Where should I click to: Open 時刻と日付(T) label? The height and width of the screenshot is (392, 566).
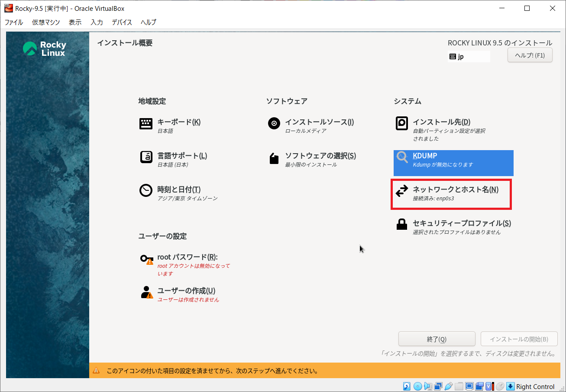tap(179, 190)
